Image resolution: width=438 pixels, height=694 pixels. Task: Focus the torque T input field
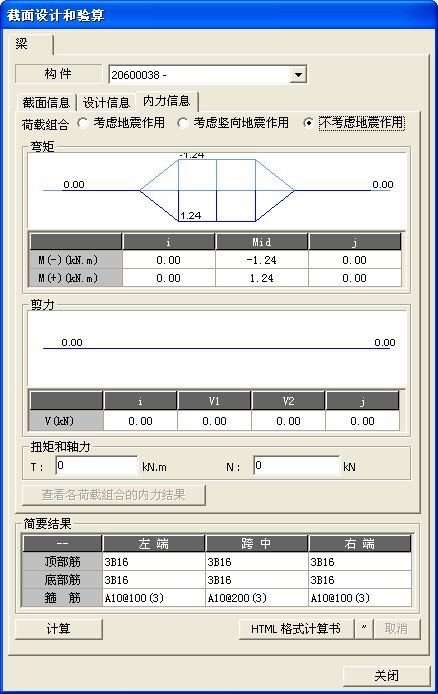96,466
